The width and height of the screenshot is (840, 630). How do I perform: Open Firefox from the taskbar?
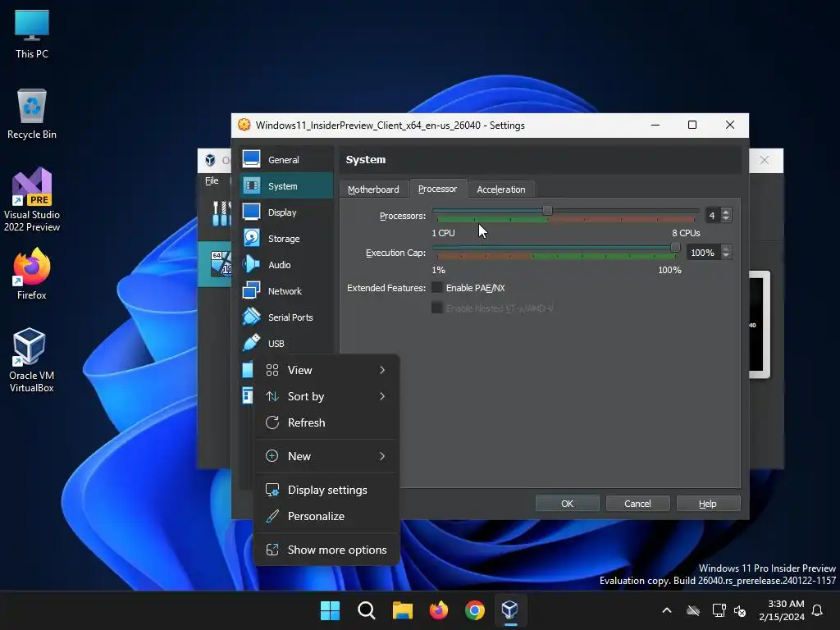coord(439,610)
